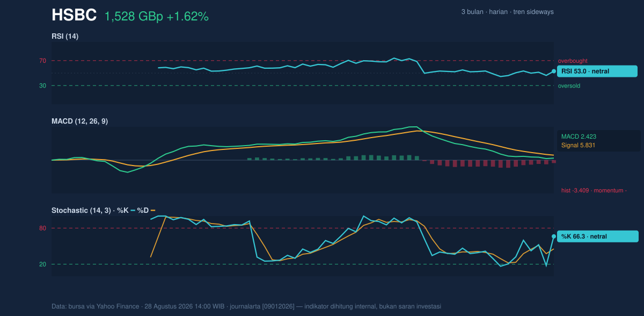Image resolution: width=644 pixels, height=316 pixels.
Task: Click the green 'oversold' label
Action: [569, 86]
